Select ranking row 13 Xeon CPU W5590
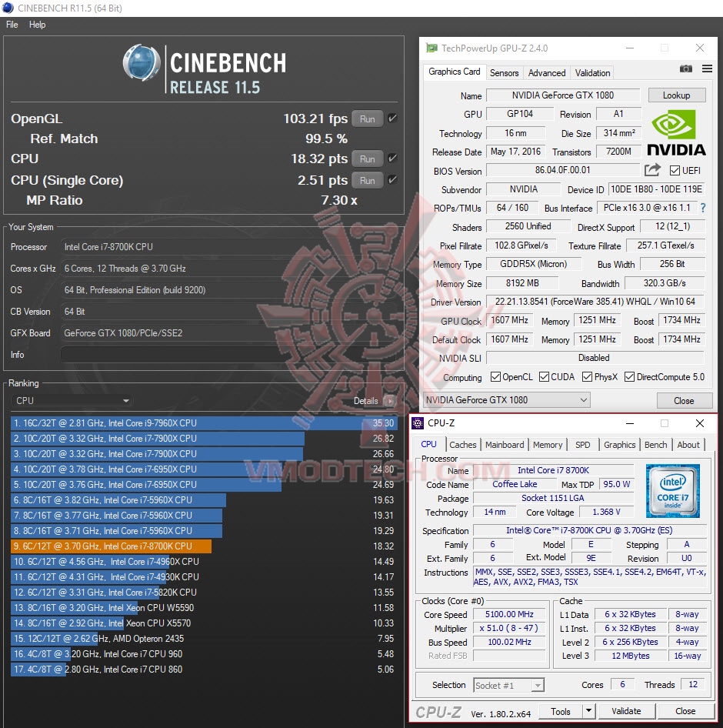 [x=204, y=608]
